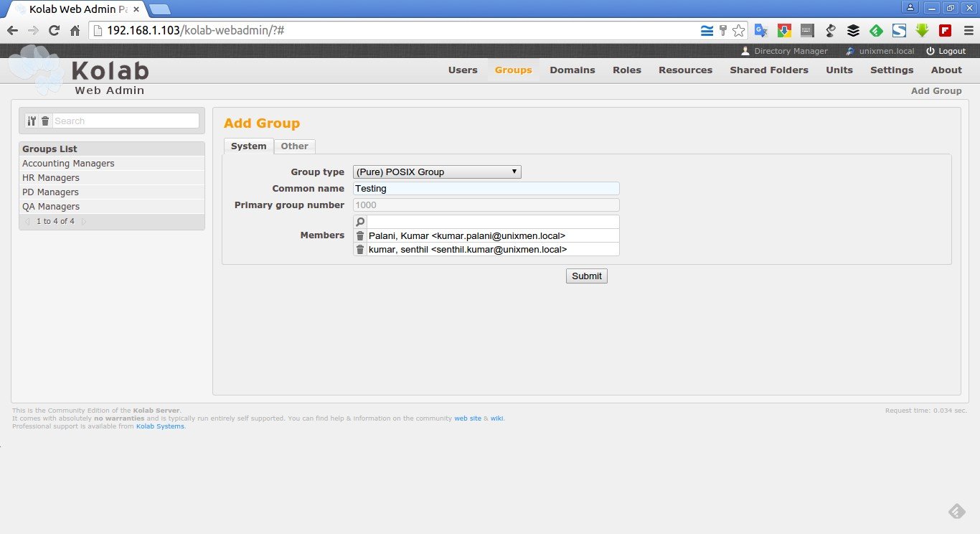The image size is (980, 534).
Task: Open the green download arrow extension
Action: click(x=922, y=31)
